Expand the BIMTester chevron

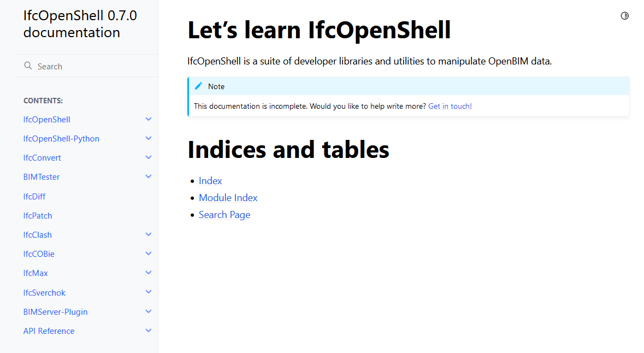[x=148, y=176]
